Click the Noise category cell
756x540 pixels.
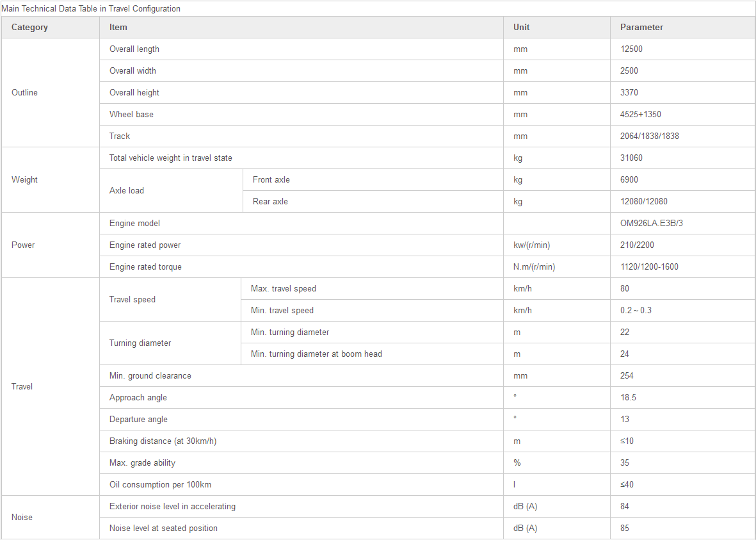coord(50,518)
